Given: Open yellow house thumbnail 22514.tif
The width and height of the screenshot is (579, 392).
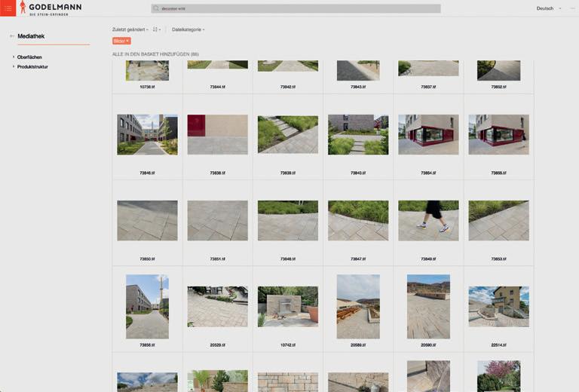Looking at the screenshot, I should click(498, 306).
